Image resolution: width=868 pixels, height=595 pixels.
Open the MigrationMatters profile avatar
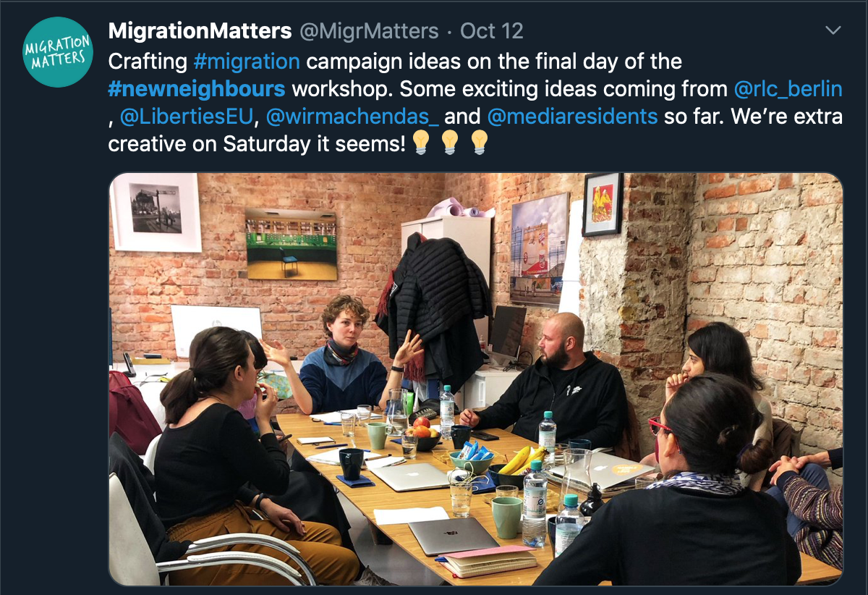coord(57,53)
